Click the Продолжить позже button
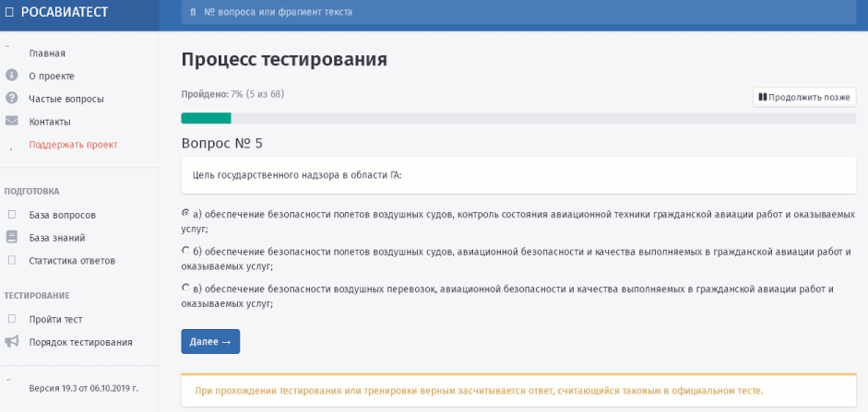The width and height of the screenshot is (868, 412). pyautogui.click(x=804, y=97)
